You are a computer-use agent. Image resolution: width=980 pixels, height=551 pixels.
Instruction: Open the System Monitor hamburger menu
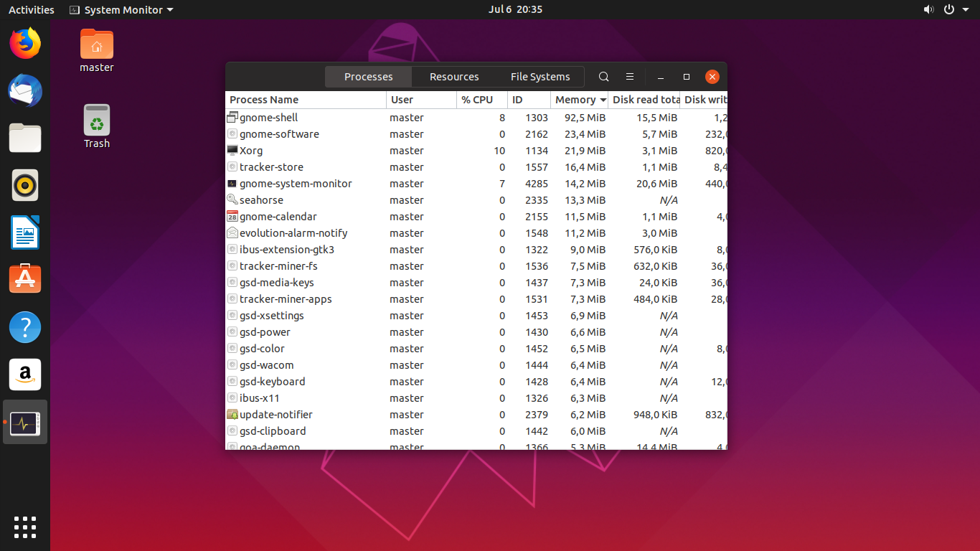click(629, 77)
